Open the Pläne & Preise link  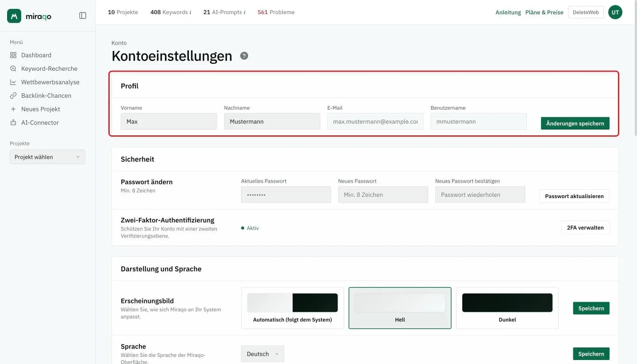[545, 12]
